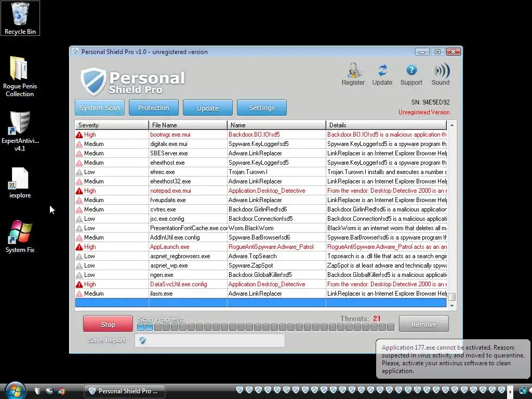Click the network icon in the system tray
Screen dimensions: 532x399
pyautogui.click(x=523, y=391)
